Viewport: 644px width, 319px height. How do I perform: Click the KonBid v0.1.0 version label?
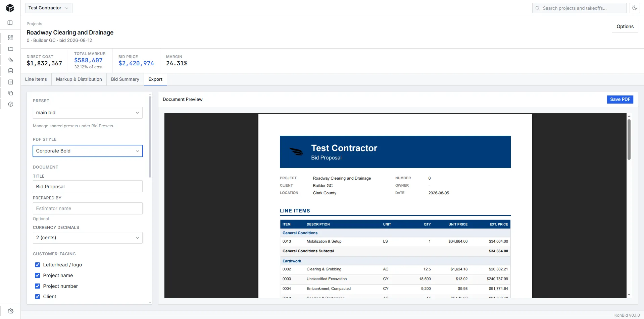coord(627,315)
